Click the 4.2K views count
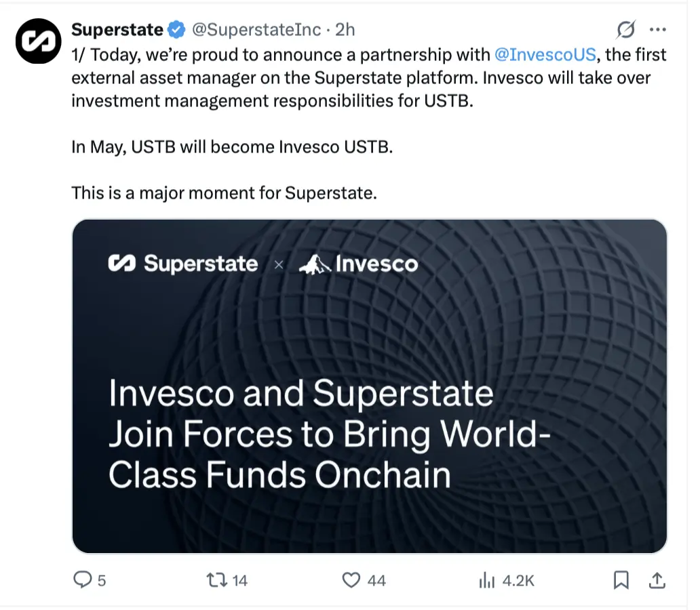The width and height of the screenshot is (700, 610). [518, 581]
